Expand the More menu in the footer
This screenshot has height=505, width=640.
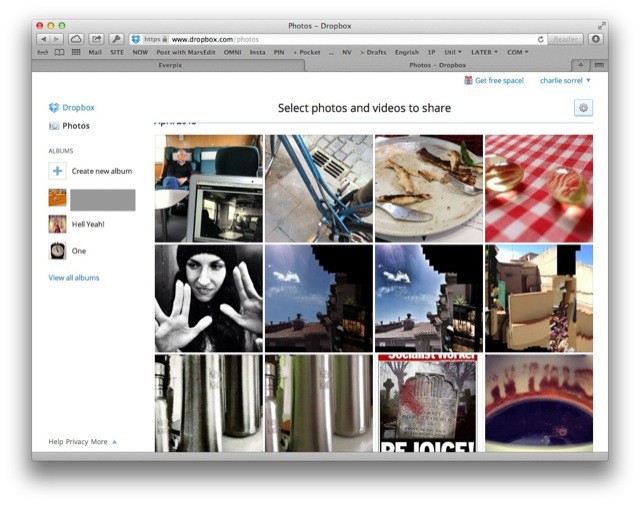pyautogui.click(x=102, y=441)
